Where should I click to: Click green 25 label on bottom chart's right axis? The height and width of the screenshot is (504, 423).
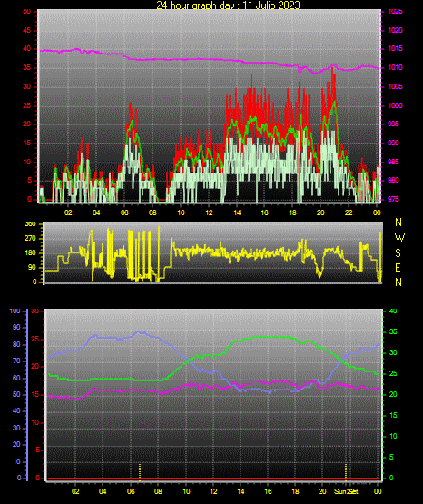click(x=393, y=374)
